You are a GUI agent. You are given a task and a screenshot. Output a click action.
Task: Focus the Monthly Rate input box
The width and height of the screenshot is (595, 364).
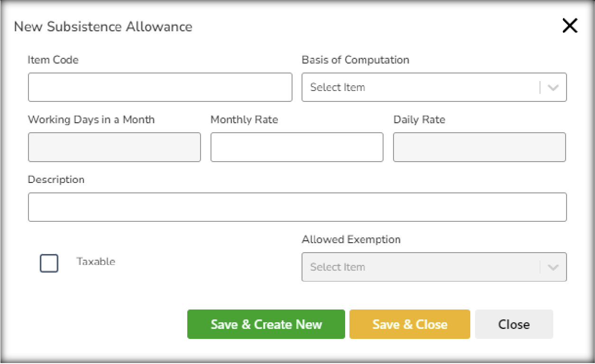click(297, 147)
